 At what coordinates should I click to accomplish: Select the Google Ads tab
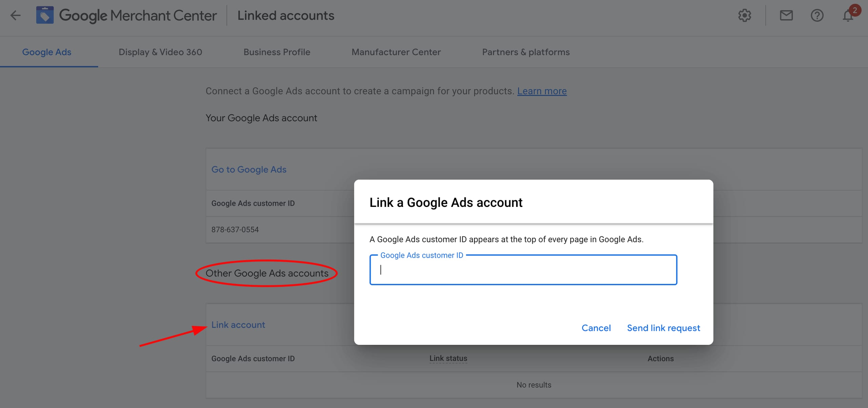coord(46,52)
